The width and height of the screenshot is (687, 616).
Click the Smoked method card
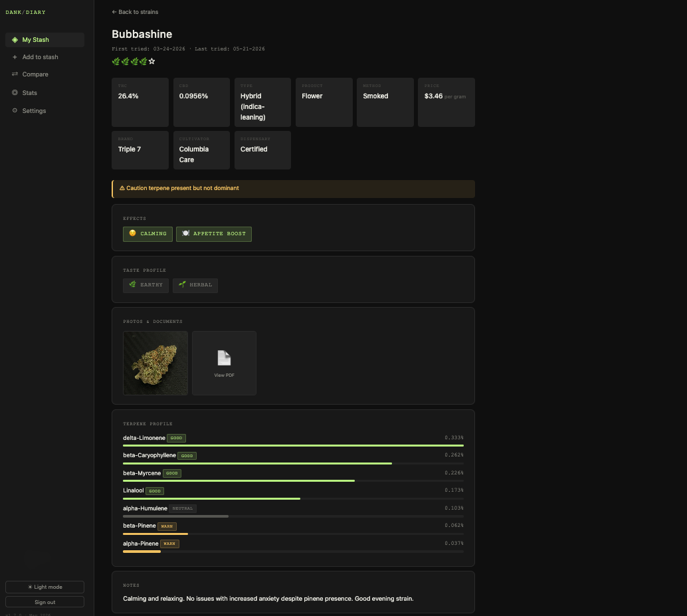click(385, 102)
